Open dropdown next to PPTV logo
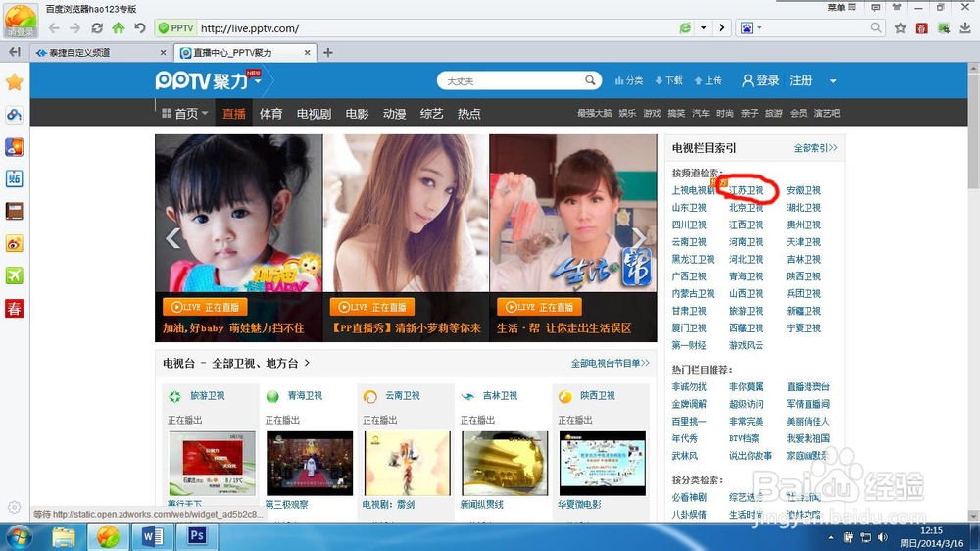980x551 pixels. click(x=258, y=80)
